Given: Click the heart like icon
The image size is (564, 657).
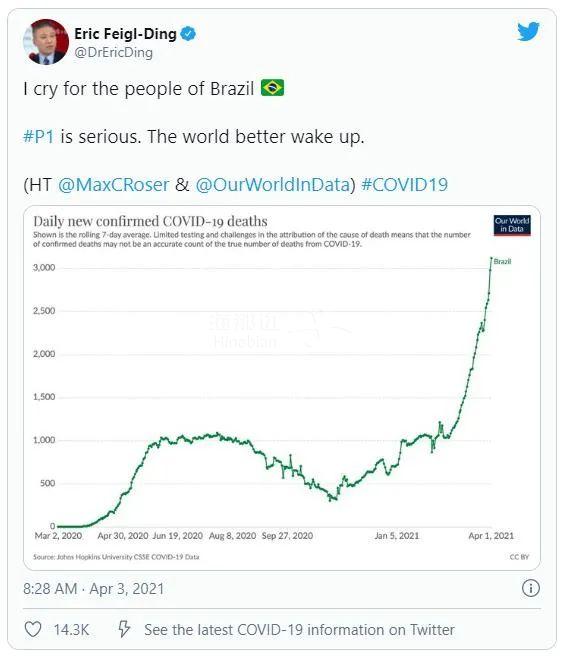Looking at the screenshot, I should (33, 629).
